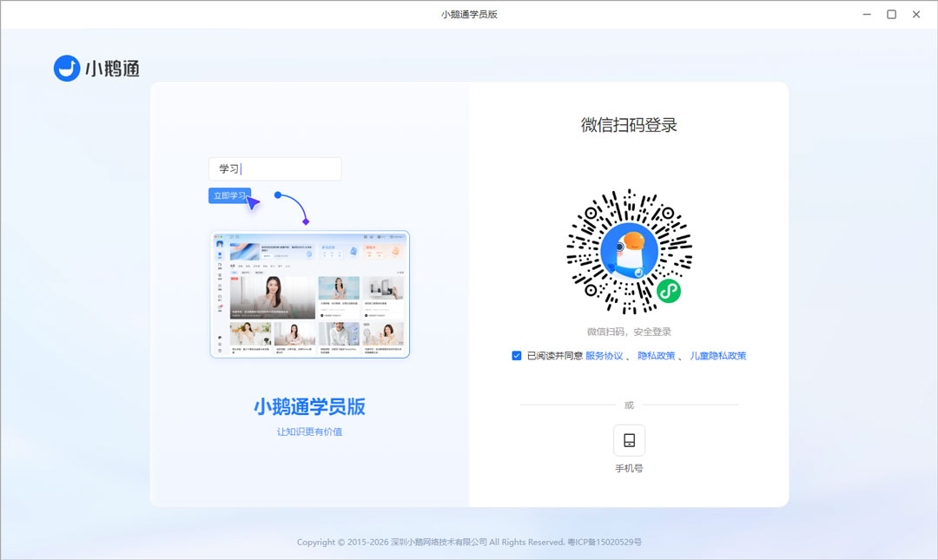Click the 手机号 label under the phone icon

[x=629, y=469]
